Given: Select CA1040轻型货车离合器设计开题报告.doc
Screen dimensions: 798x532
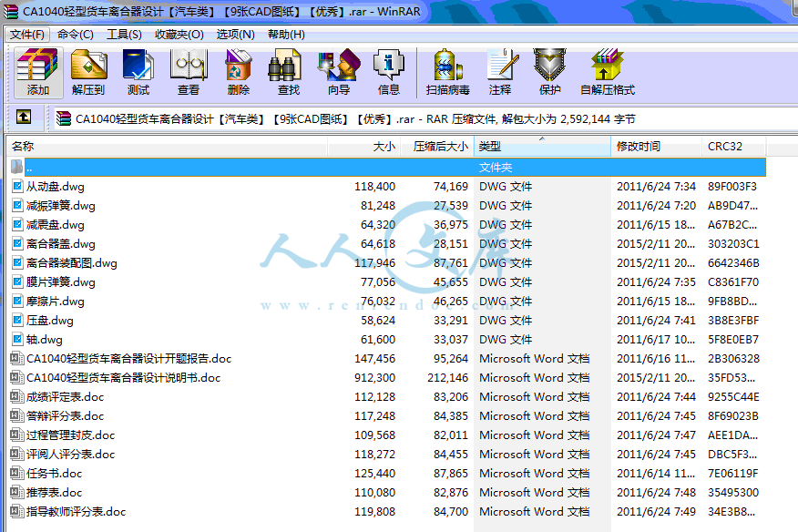Looking at the screenshot, I should click(129, 358).
